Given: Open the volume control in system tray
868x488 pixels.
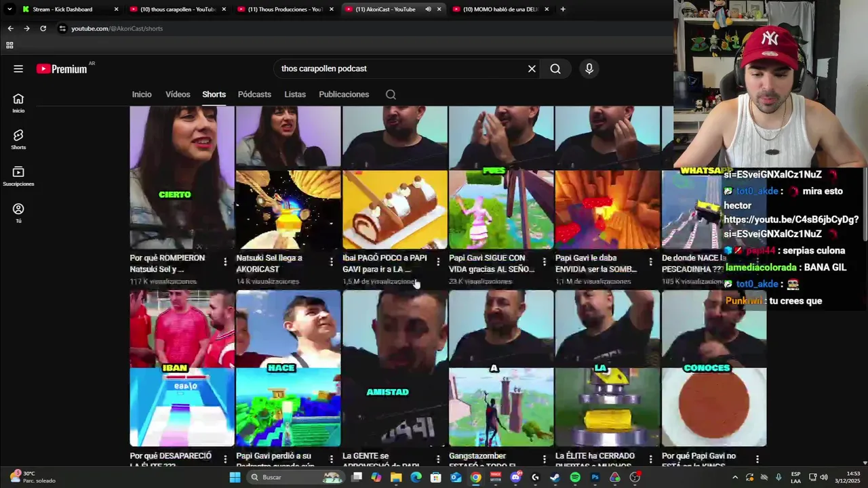Looking at the screenshot, I should point(824,477).
